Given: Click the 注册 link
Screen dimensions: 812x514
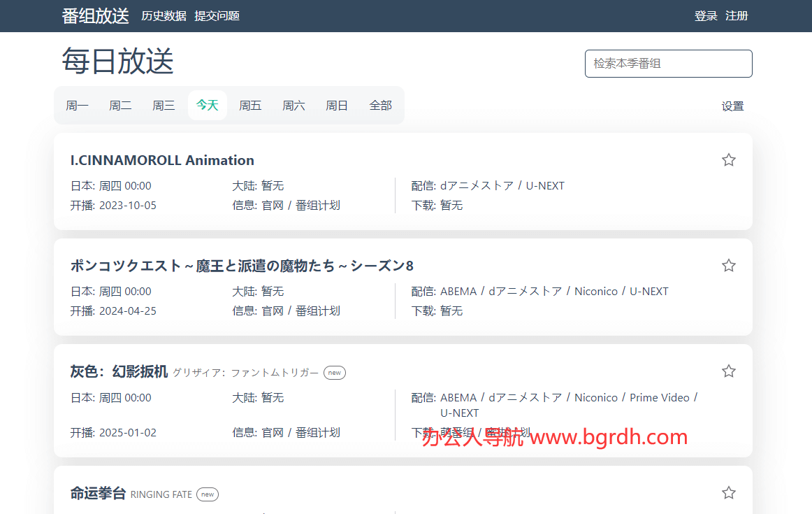Looking at the screenshot, I should (737, 16).
